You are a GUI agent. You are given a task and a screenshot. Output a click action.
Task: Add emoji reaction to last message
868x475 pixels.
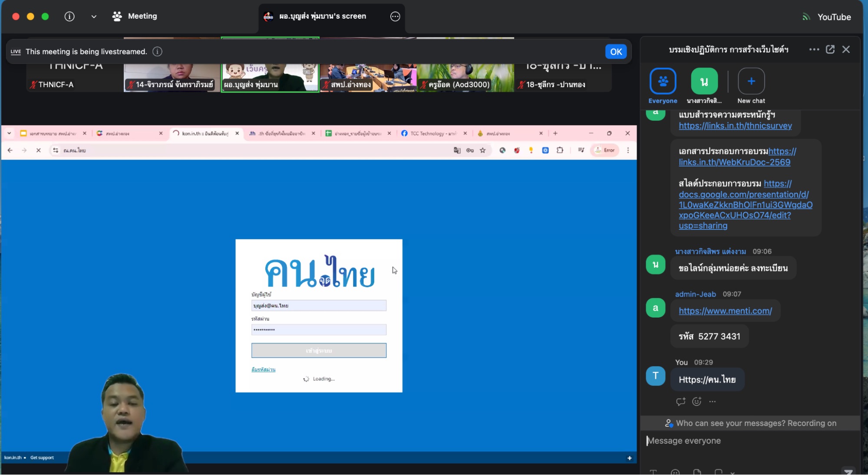(x=696, y=402)
